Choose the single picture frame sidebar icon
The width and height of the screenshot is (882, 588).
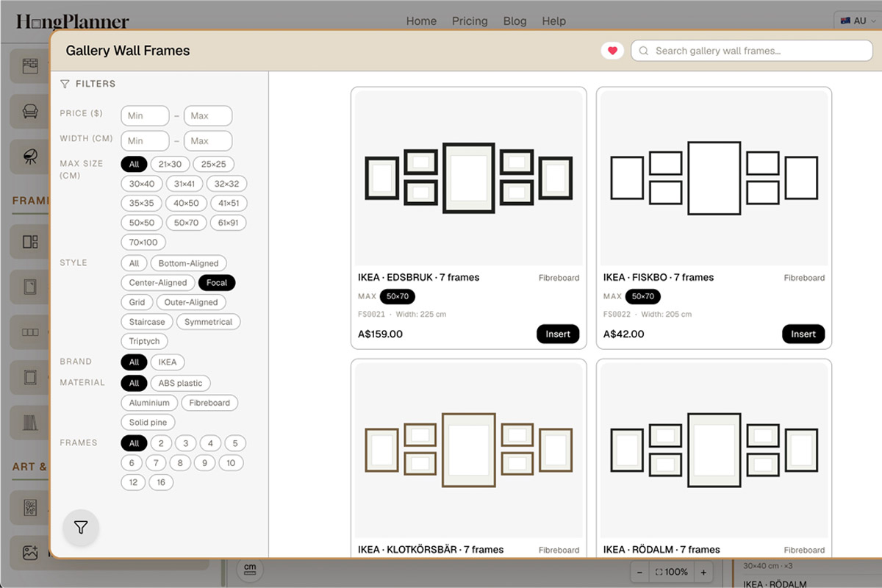[x=30, y=287]
